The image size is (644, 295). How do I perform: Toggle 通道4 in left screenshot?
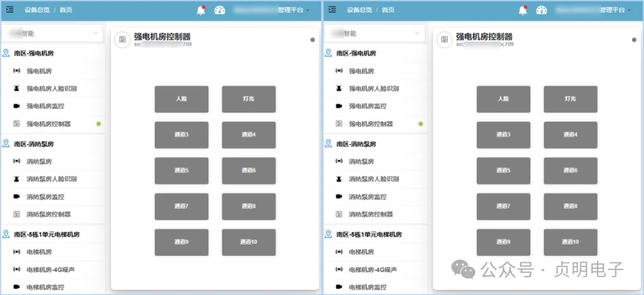click(x=249, y=135)
